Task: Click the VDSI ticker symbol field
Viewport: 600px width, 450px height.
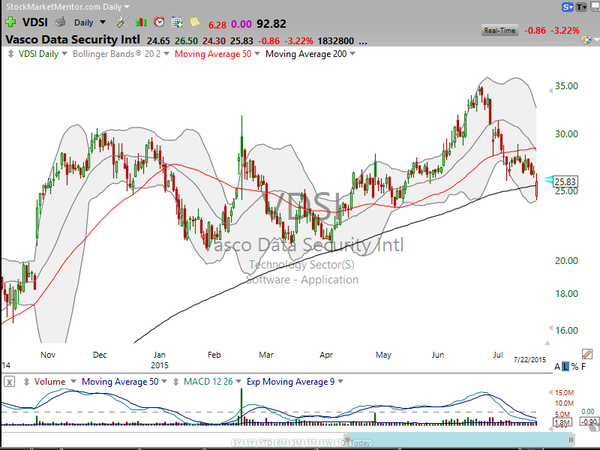Action: tap(35, 22)
